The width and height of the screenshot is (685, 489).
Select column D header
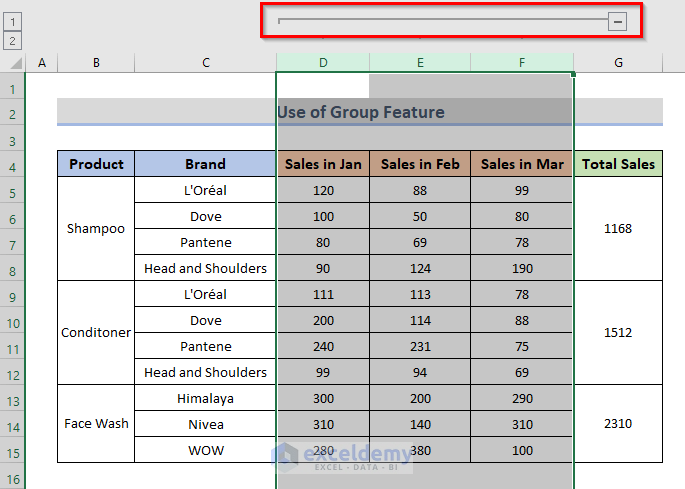pos(323,63)
